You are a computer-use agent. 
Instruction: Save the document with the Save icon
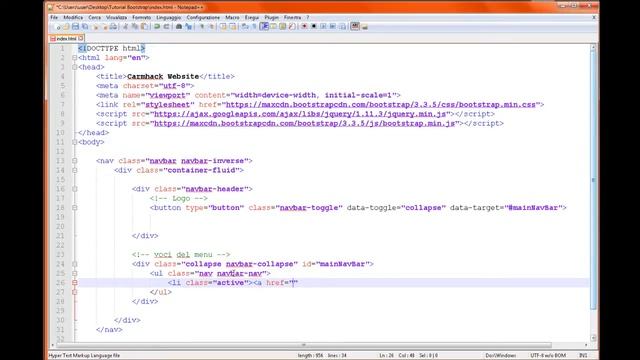[75, 27]
